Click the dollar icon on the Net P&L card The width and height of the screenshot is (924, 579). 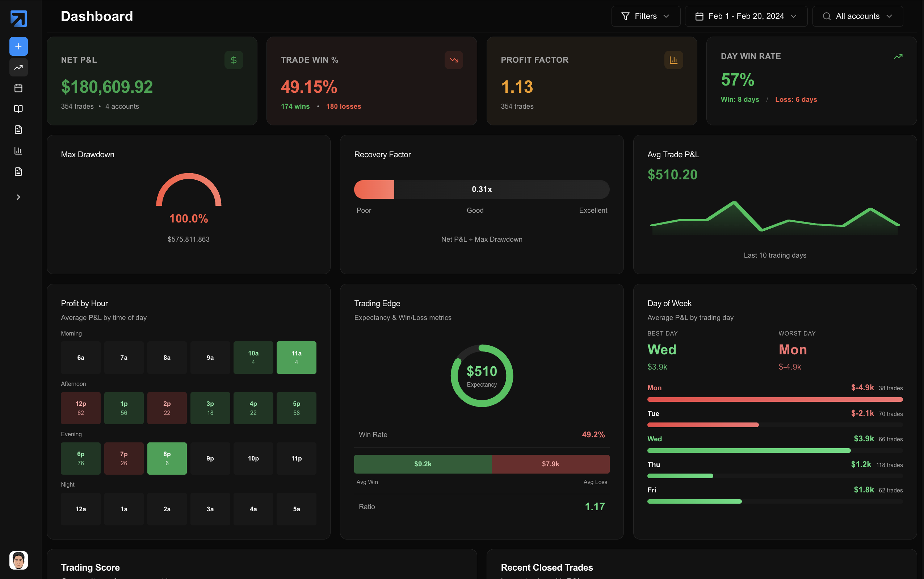point(234,60)
